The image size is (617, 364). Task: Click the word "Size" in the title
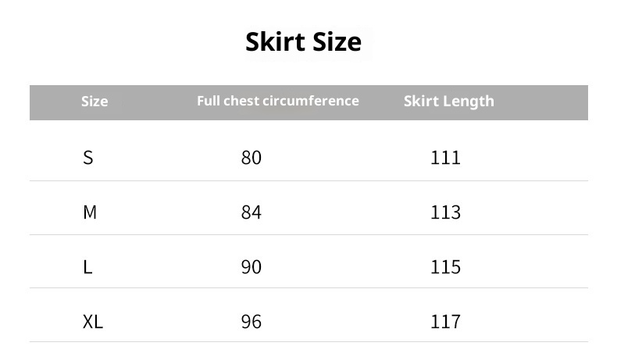coord(337,41)
